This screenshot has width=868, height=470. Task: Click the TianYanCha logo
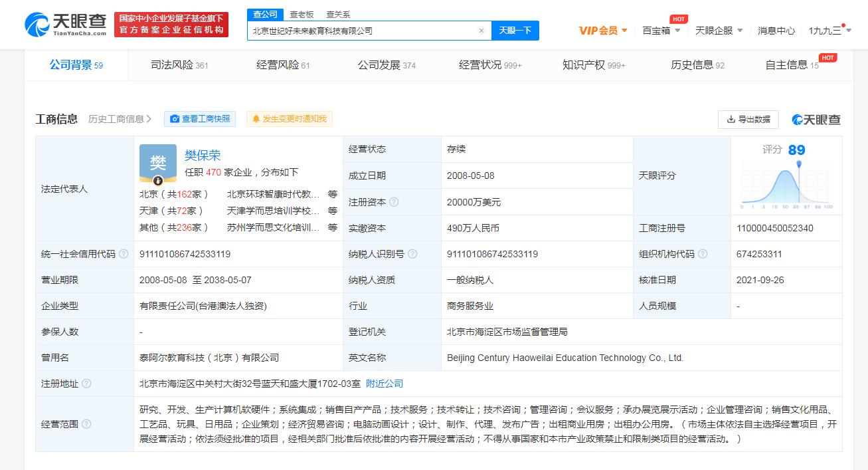pos(66,25)
